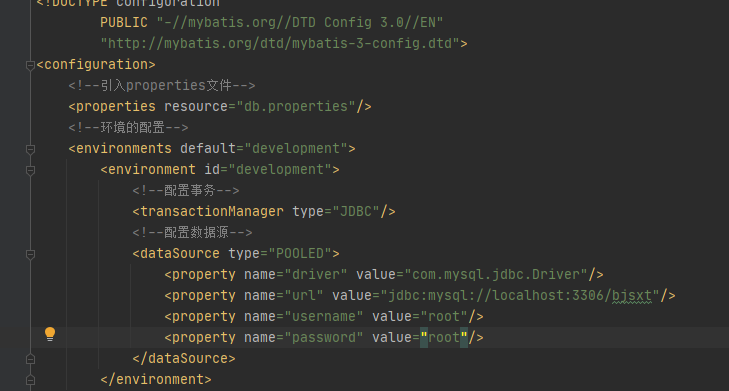Collapse the <configuration> fold marker
The image size is (729, 391).
click(30, 65)
